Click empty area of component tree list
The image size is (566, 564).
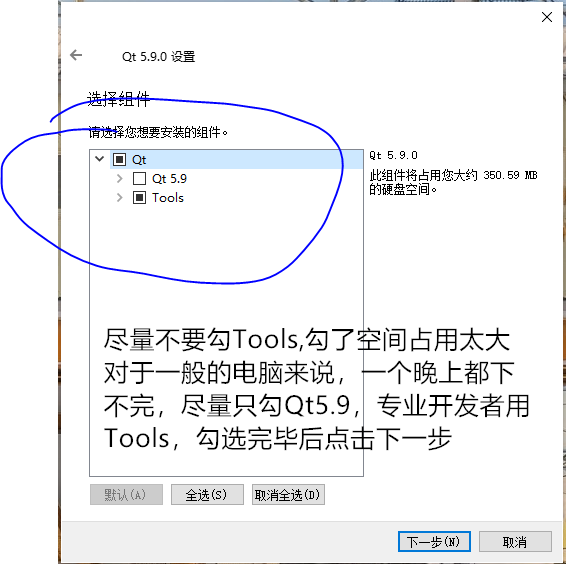click(x=226, y=296)
